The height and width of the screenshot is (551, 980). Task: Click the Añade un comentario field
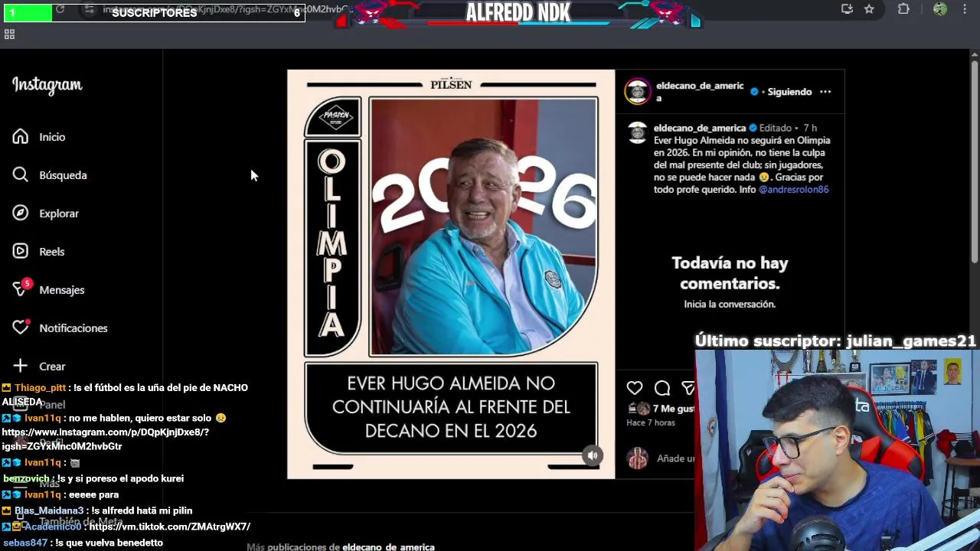pyautogui.click(x=675, y=458)
